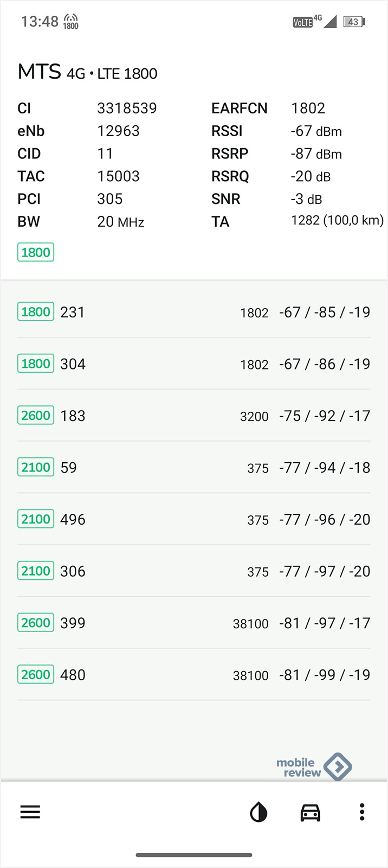
Task: Open neighbor cell with PCI 231
Action: click(194, 312)
